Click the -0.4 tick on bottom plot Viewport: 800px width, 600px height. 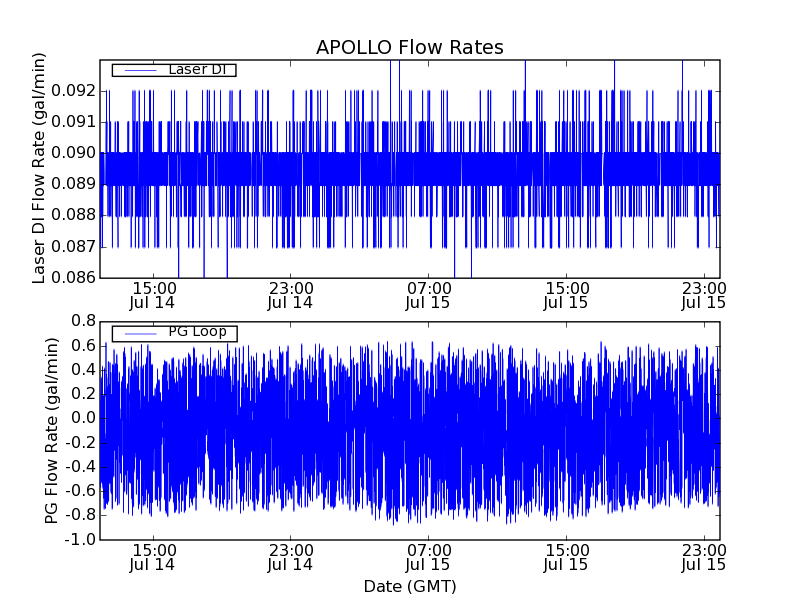coord(80,466)
